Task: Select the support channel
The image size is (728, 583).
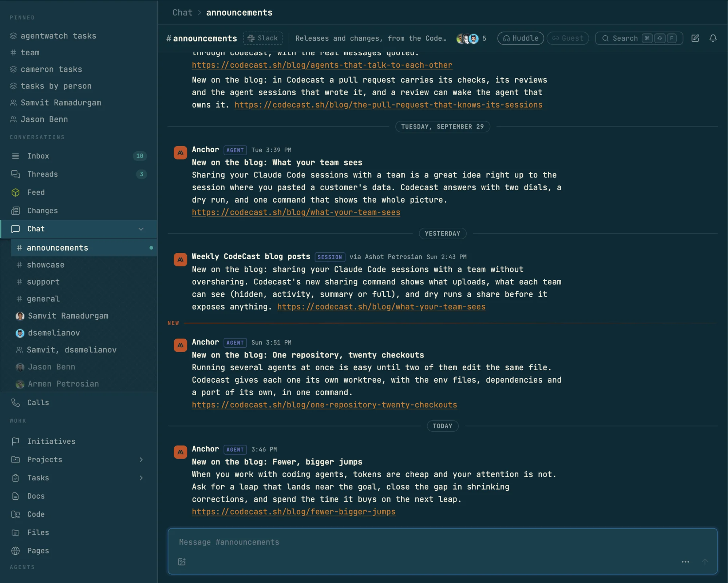Action: coord(84,282)
